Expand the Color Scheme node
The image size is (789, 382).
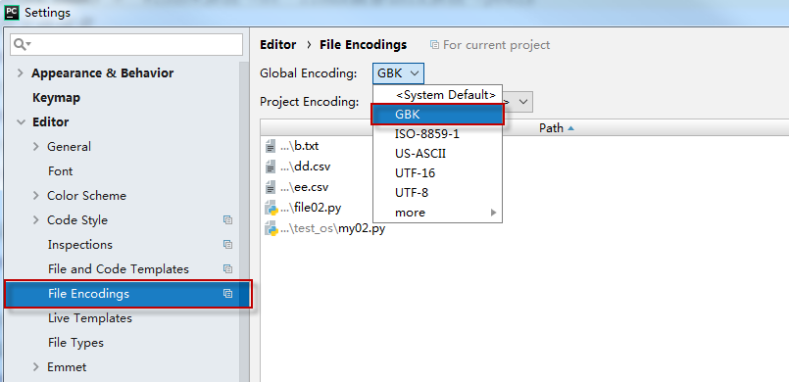pyautogui.click(x=36, y=195)
